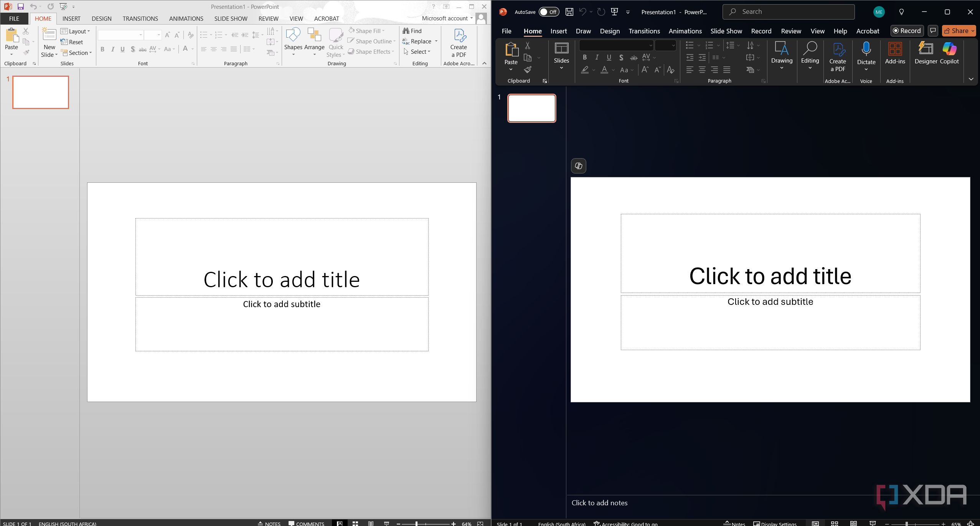Open Shapes gallery in light PowerPoint
Screen dimensions: 980x526
(293, 42)
